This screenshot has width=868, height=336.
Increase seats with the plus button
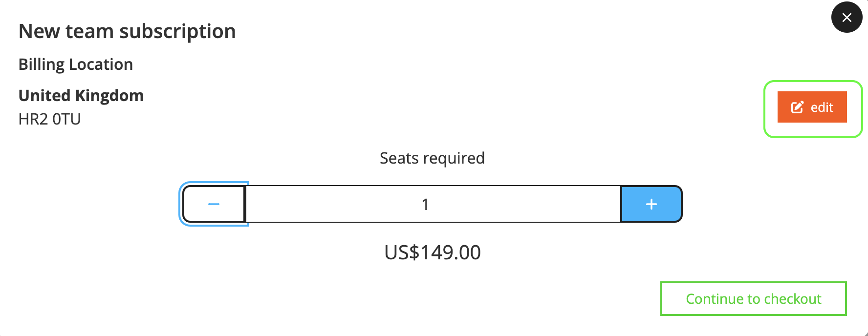coord(651,204)
